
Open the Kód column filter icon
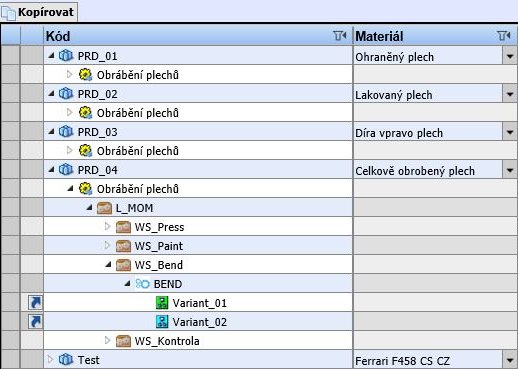click(x=340, y=36)
